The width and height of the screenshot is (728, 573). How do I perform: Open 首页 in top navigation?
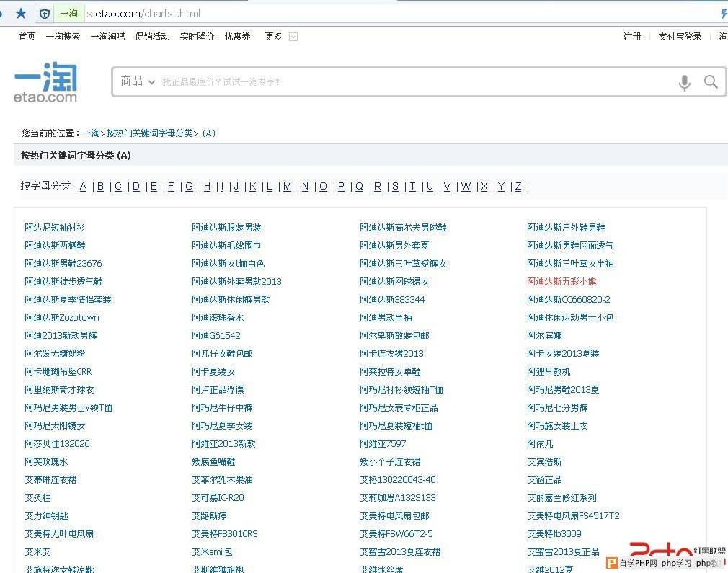(27, 36)
